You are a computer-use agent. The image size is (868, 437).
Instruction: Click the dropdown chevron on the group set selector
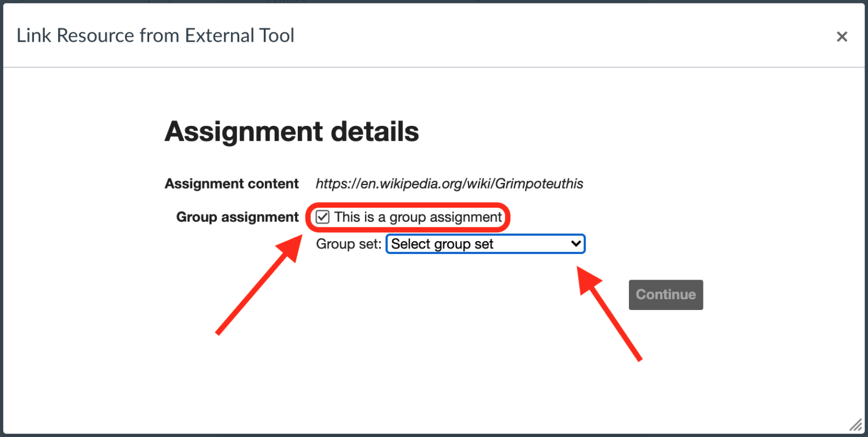tap(576, 243)
